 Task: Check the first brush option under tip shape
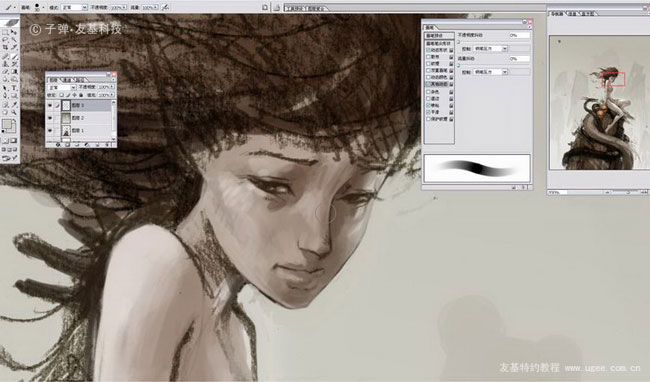coord(428,50)
